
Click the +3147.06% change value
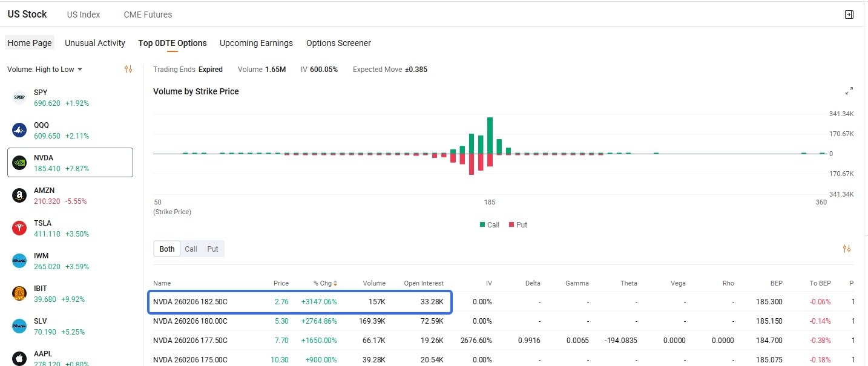[x=318, y=301]
